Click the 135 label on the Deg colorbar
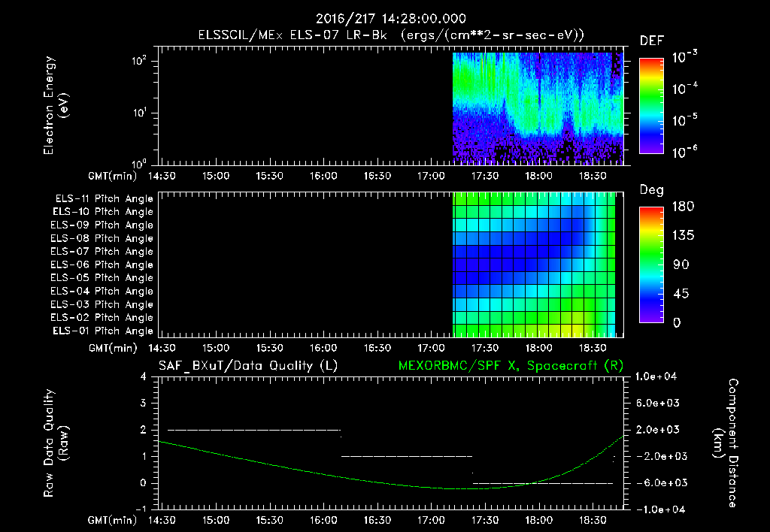The image size is (770, 532). (683, 236)
